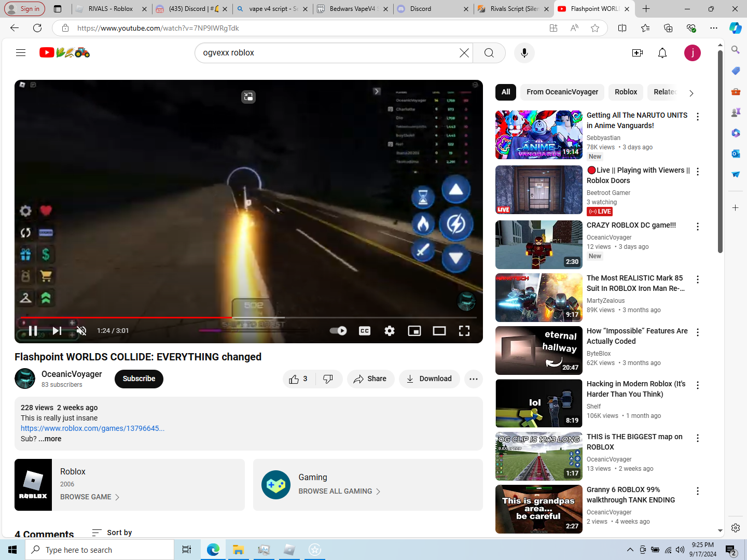Open Copilot in Edge sidebar
This screenshot has height=560, width=747.
click(x=736, y=28)
